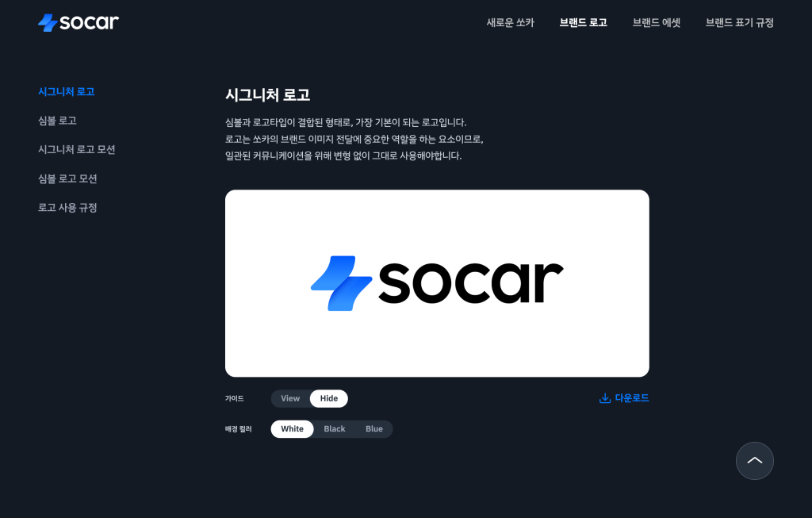The width and height of the screenshot is (812, 518).
Task: Click the scroll-to-top chevron button
Action: [755, 461]
